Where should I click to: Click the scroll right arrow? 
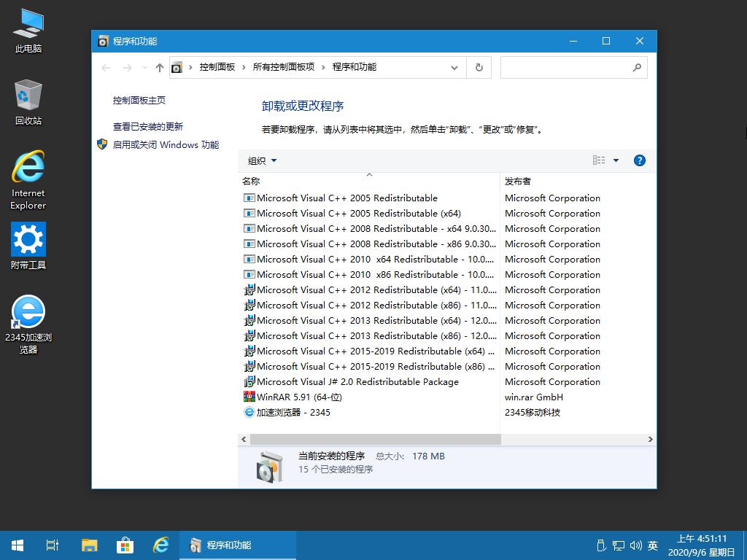click(x=650, y=439)
